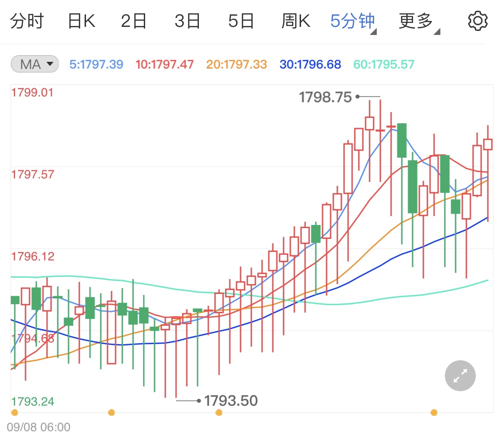Click the high price label 1798.75
This screenshot has width=504, height=440.
point(325,97)
